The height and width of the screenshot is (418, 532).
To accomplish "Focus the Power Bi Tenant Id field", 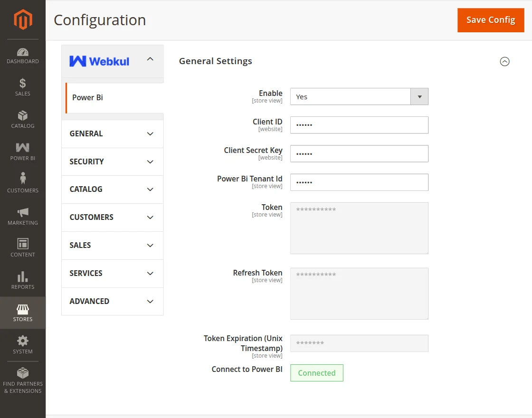I will click(x=359, y=182).
